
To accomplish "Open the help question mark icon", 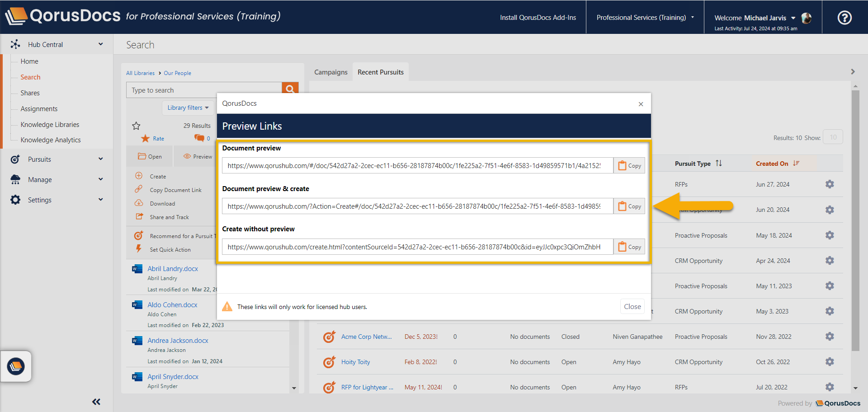I will pos(844,18).
